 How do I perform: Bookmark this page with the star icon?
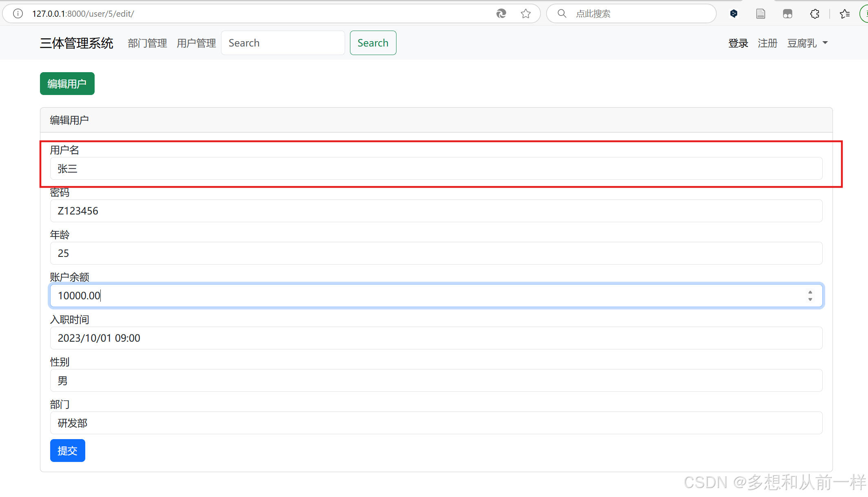(x=526, y=13)
